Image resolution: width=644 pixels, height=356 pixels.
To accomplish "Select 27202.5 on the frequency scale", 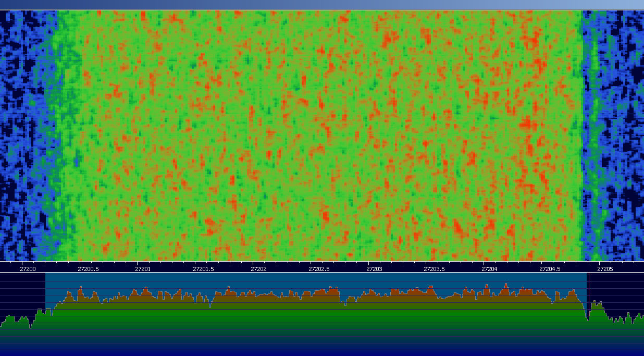I will (x=319, y=269).
